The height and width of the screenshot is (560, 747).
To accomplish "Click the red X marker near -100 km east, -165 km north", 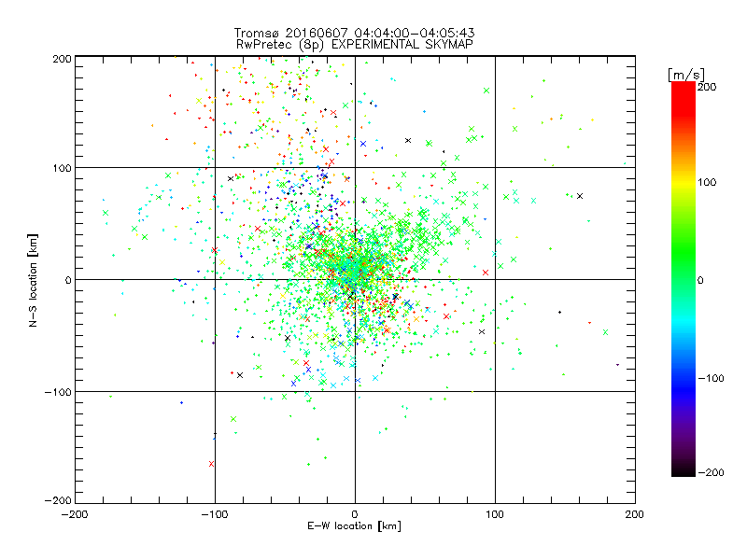I will tap(212, 464).
